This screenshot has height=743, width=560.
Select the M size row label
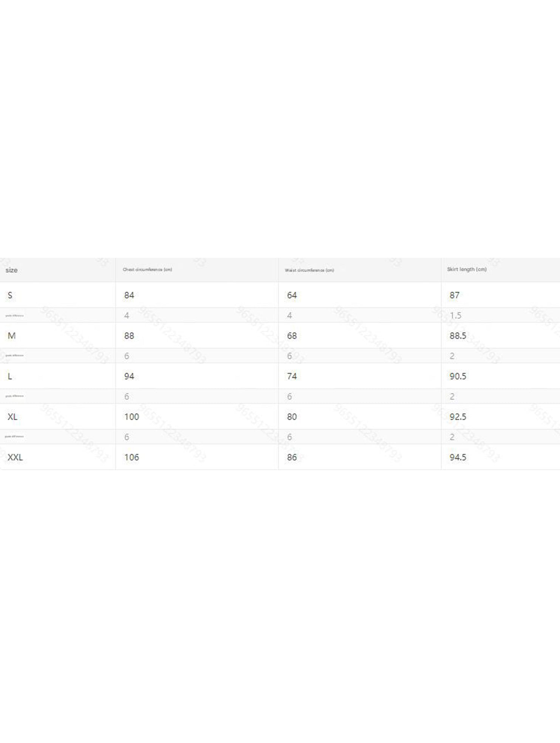(12, 336)
